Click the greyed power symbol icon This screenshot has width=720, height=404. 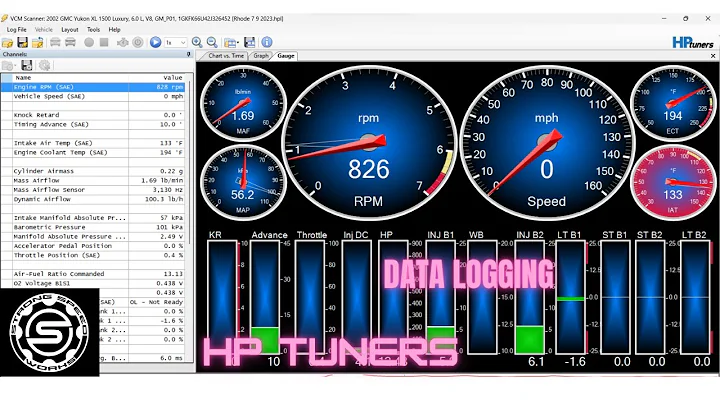coord(138,43)
